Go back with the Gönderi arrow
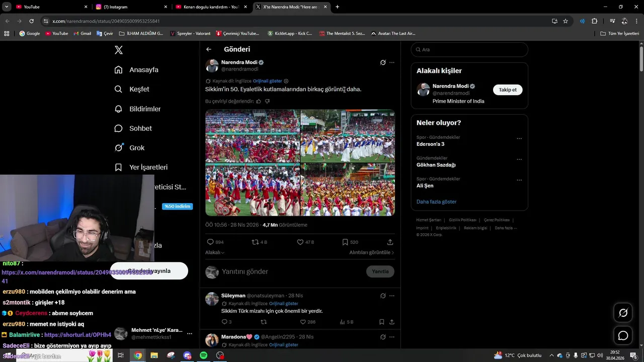Screen dimensions: 644x362 tap(209, 49)
